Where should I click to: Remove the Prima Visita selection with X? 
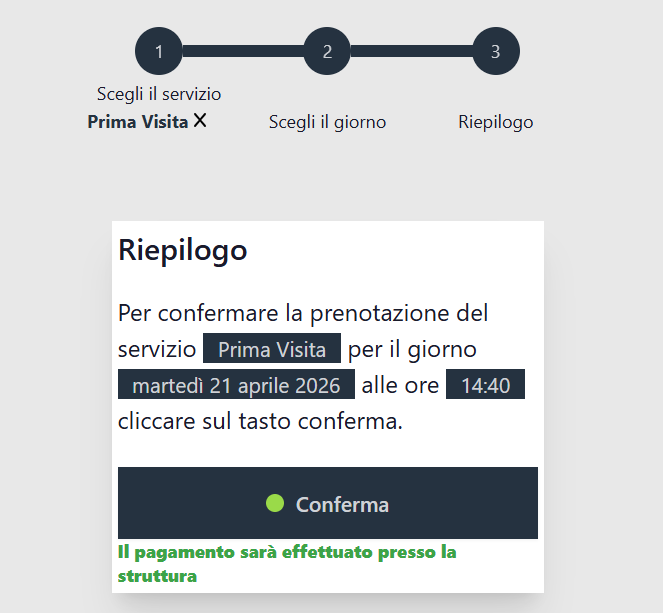[x=200, y=121]
